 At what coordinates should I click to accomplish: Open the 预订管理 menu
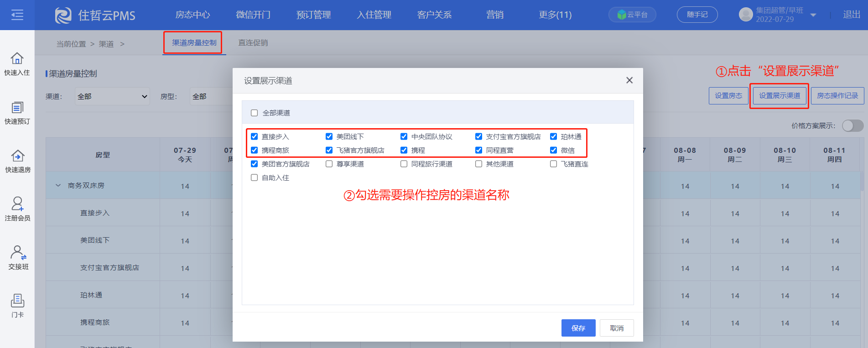(x=314, y=15)
